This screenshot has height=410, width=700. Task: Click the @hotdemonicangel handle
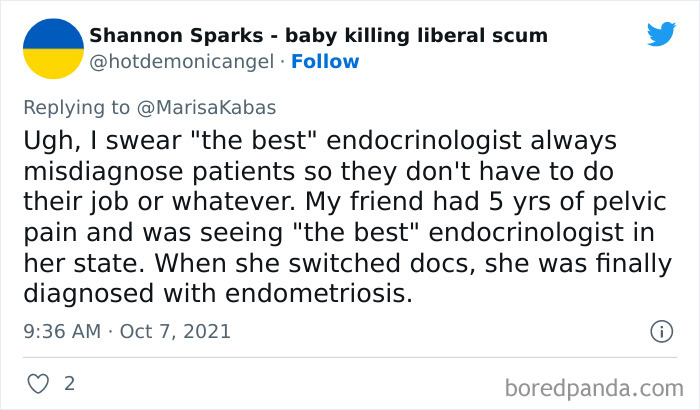pyautogui.click(x=180, y=62)
